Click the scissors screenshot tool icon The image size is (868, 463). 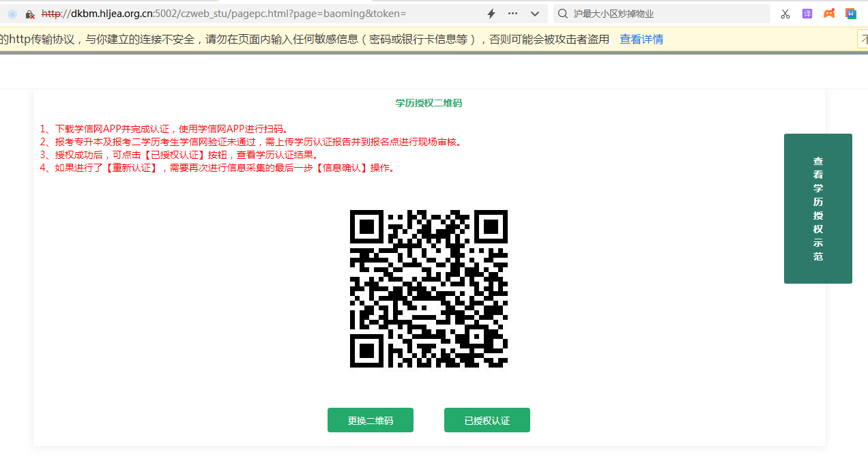coord(785,14)
